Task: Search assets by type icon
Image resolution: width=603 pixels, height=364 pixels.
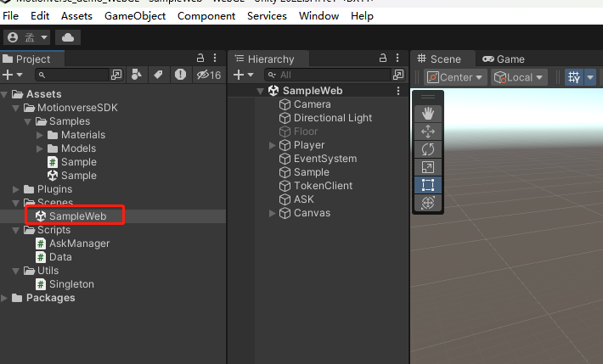Action: point(137,75)
